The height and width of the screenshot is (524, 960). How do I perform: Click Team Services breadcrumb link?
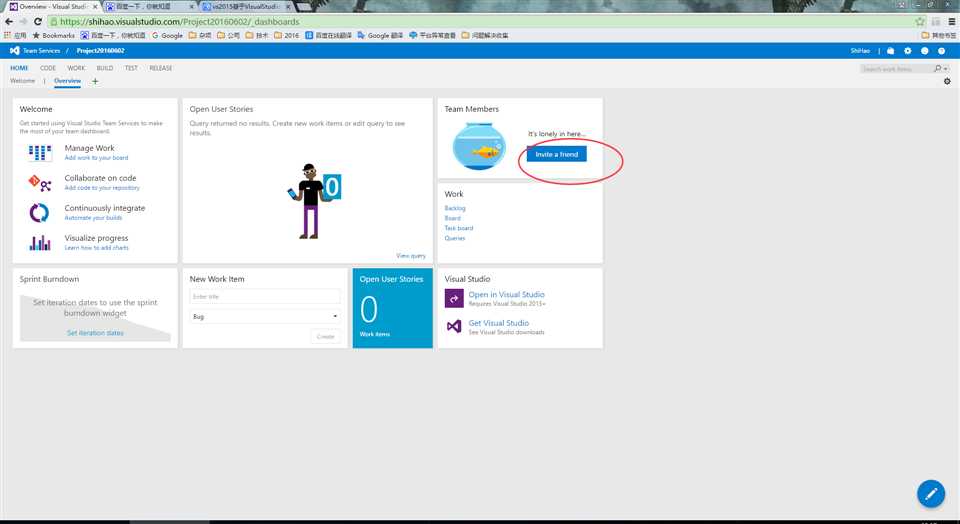point(41,51)
